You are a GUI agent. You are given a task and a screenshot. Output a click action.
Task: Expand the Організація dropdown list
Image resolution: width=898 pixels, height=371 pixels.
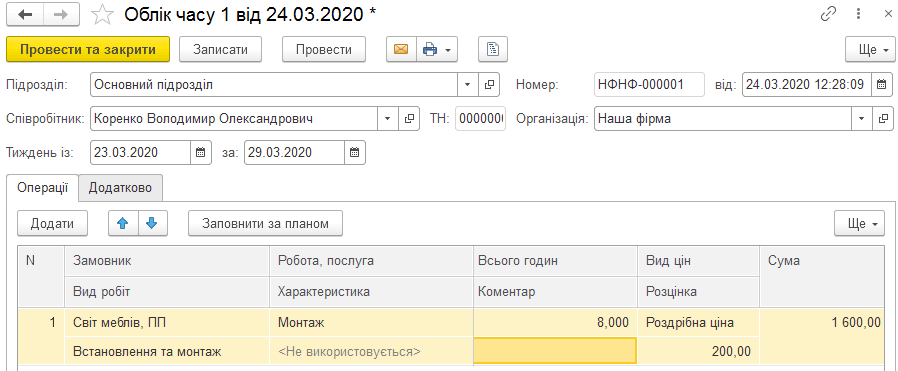click(x=861, y=119)
